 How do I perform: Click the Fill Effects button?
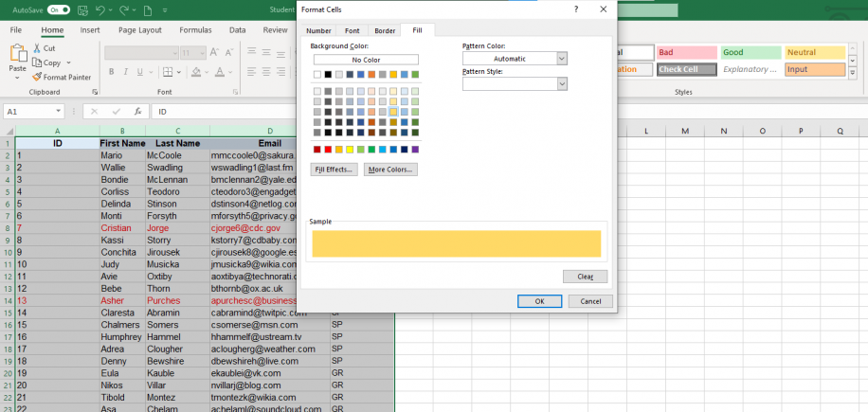click(x=335, y=170)
